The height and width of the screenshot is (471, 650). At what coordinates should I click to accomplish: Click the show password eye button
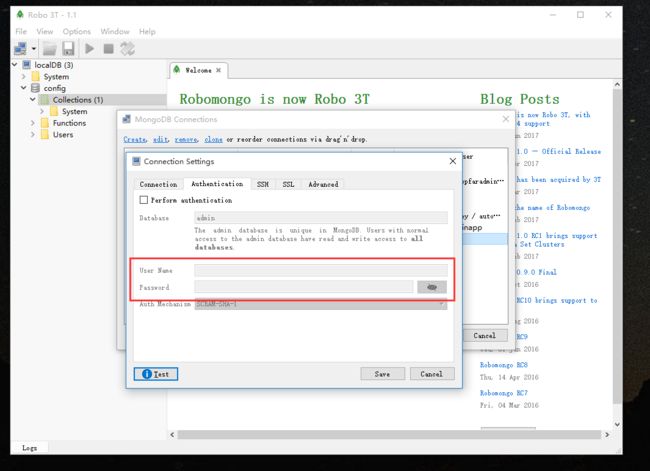(432, 287)
